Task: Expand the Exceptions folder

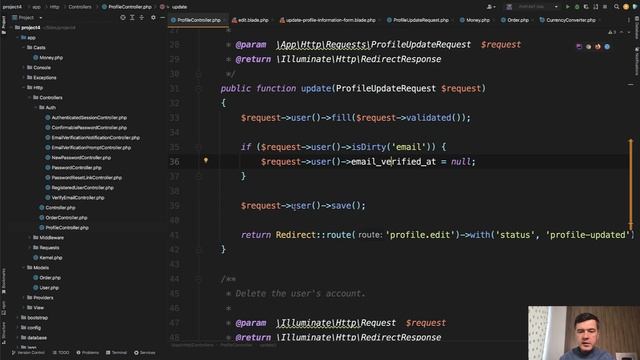Action: tap(23, 78)
